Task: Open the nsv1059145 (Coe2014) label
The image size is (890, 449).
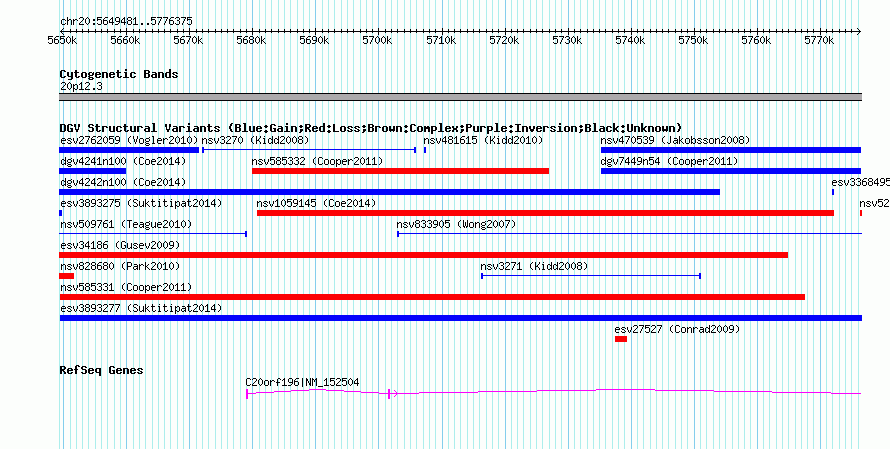Action: (316, 203)
